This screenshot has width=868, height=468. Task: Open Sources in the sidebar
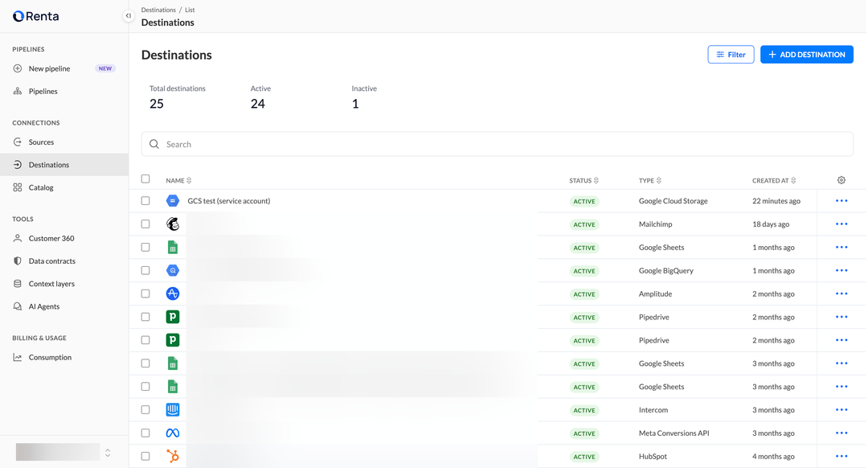click(x=41, y=142)
